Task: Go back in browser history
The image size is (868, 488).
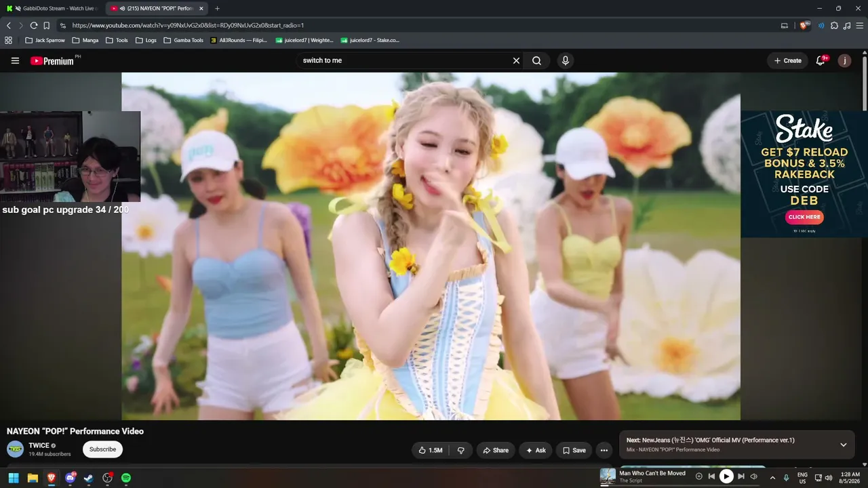Action: point(8,26)
